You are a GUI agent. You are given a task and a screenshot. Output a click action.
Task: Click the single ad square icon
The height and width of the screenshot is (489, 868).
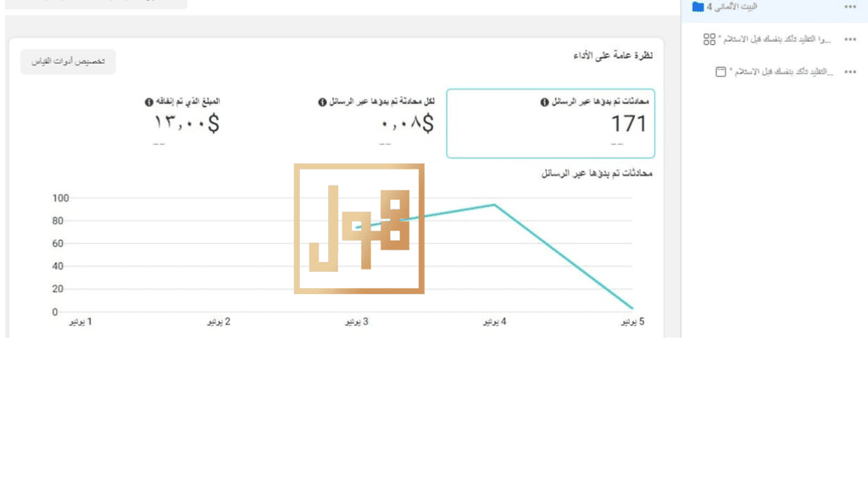tap(721, 71)
